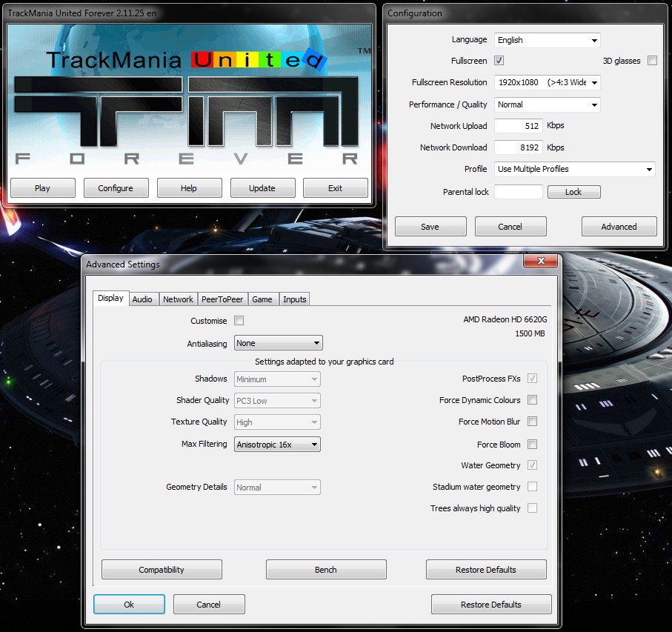672x632 pixels.
Task: Switch to the Network tab
Action: click(x=178, y=299)
